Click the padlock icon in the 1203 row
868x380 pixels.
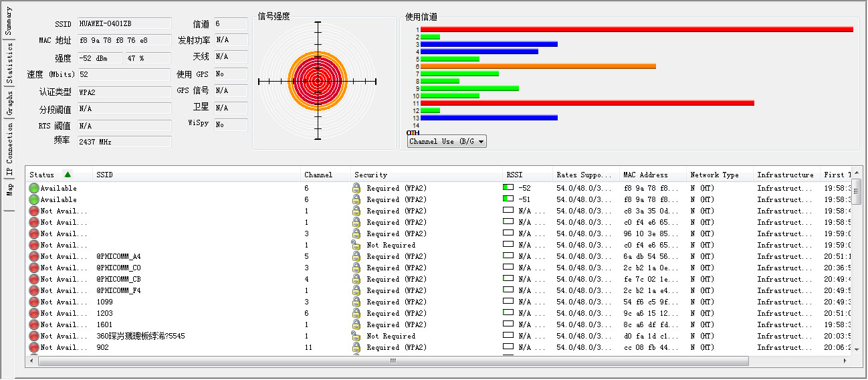click(x=356, y=313)
